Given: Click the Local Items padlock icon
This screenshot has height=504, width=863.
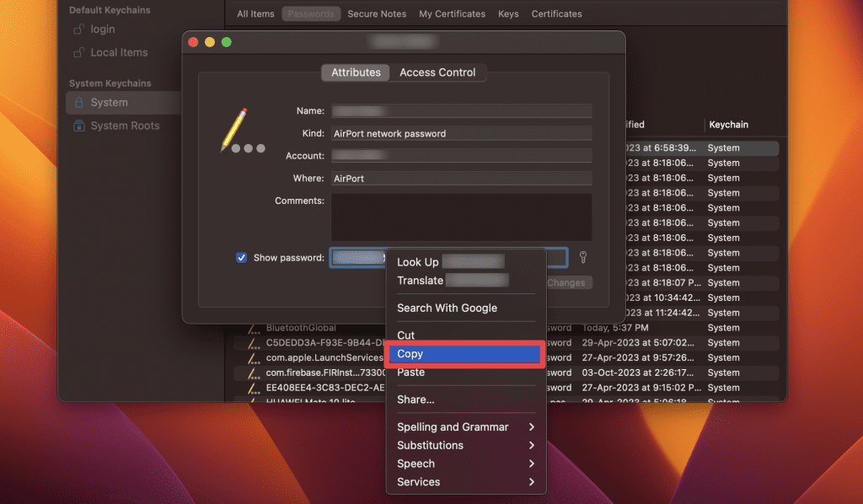Looking at the screenshot, I should 78,53.
